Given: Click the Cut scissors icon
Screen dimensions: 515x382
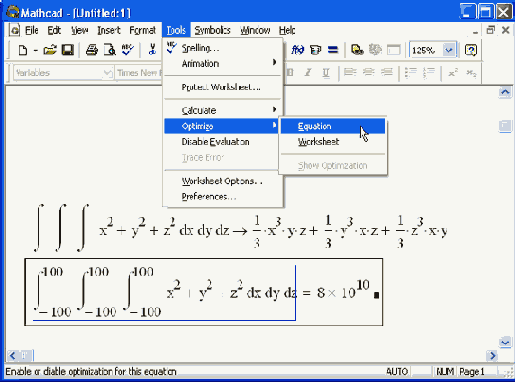Looking at the screenshot, I should [x=152, y=50].
